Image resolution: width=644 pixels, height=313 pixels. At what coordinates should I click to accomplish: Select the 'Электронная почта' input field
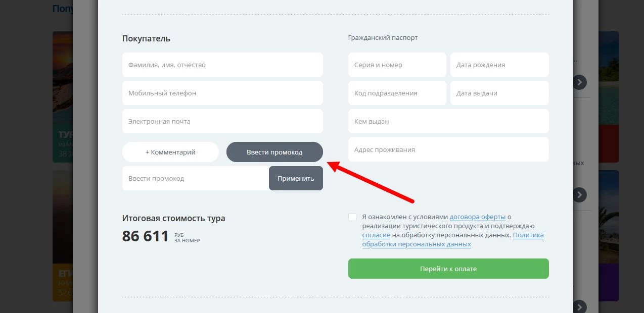222,121
